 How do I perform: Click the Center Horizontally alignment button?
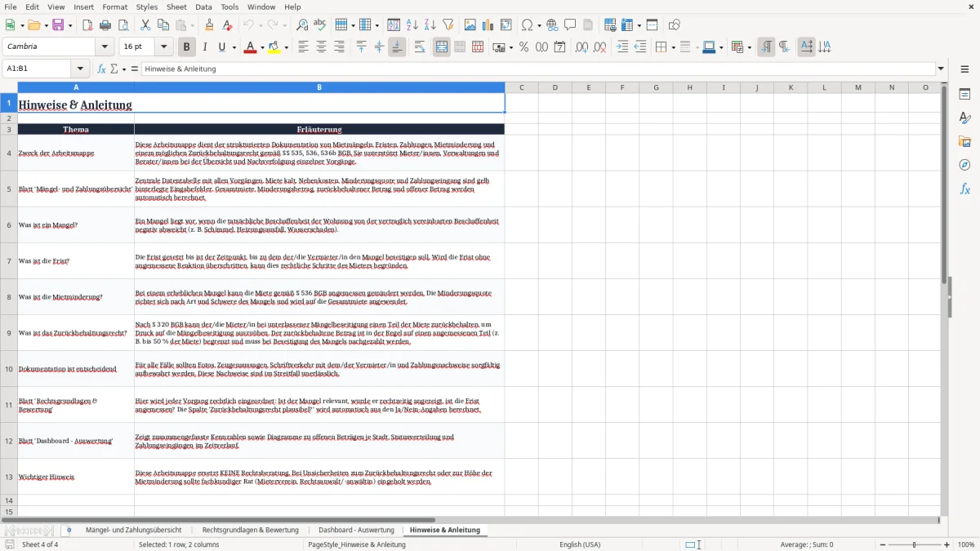(x=321, y=47)
